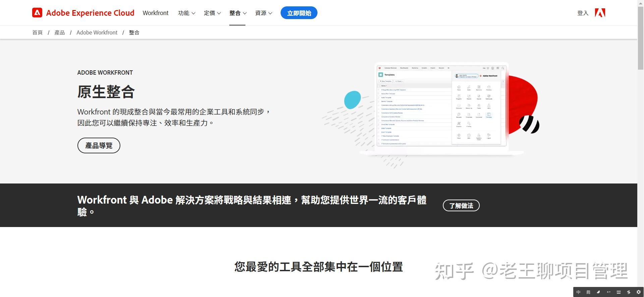Viewport: 644px width, 297px height.
Task: Click the 您最愛的工具全部集中在一個位置 heading
Action: coord(318,267)
